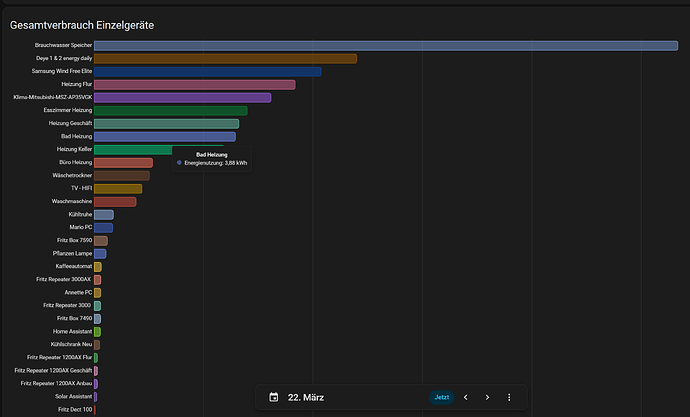This screenshot has height=417, width=690.
Task: Open the calendar date picker icon
Action: [x=273, y=397]
